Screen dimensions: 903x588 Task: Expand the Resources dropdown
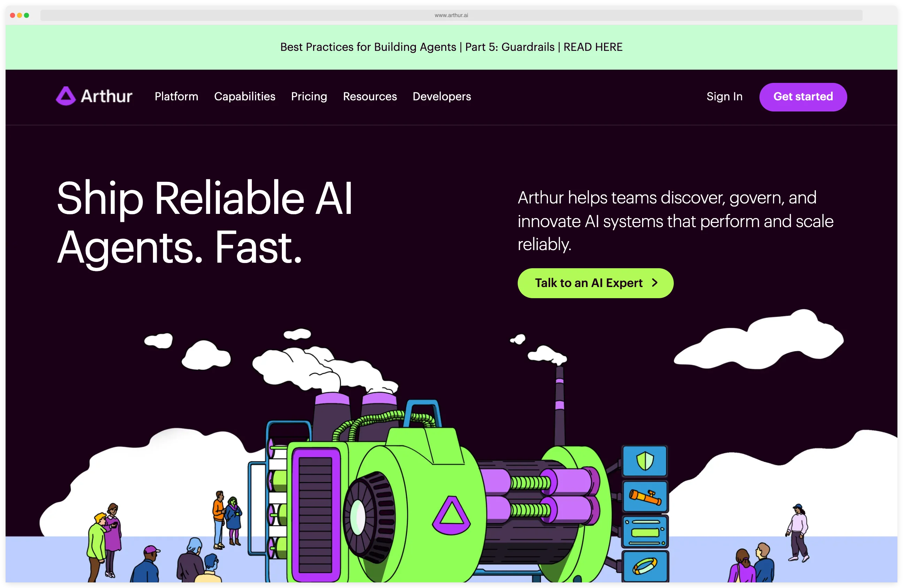[370, 97]
